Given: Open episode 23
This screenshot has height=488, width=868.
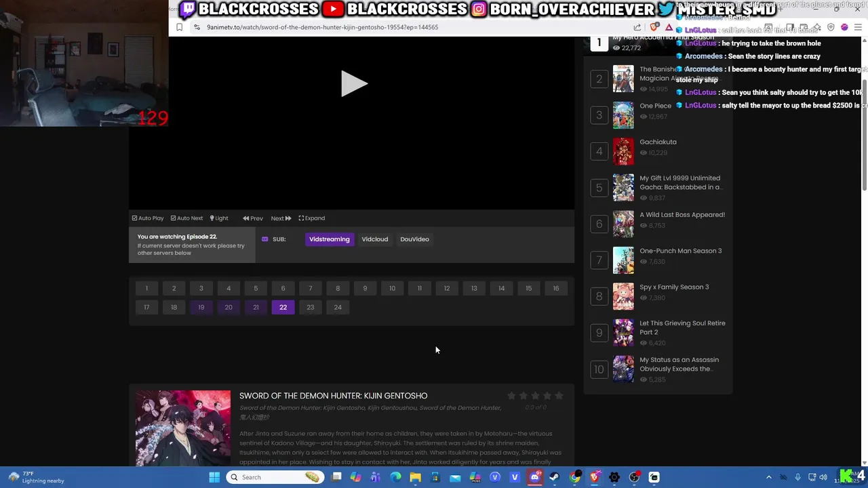Looking at the screenshot, I should click(x=311, y=307).
